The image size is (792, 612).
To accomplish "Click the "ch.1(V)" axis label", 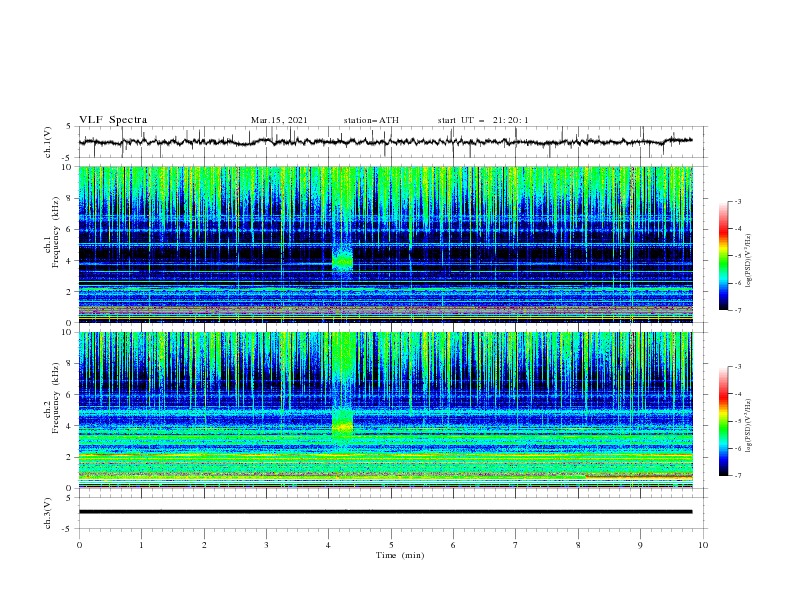I will (48, 142).
